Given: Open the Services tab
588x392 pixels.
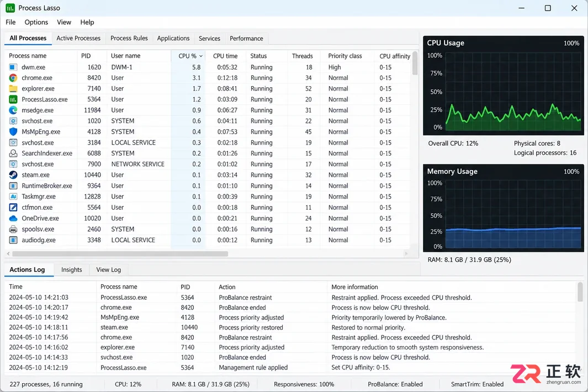Looking at the screenshot, I should coord(209,38).
